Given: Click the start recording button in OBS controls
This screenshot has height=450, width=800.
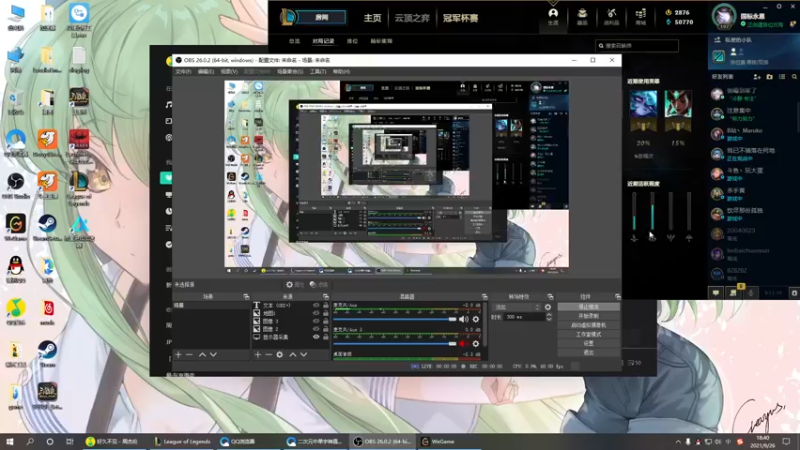Looking at the screenshot, I should (588, 316).
